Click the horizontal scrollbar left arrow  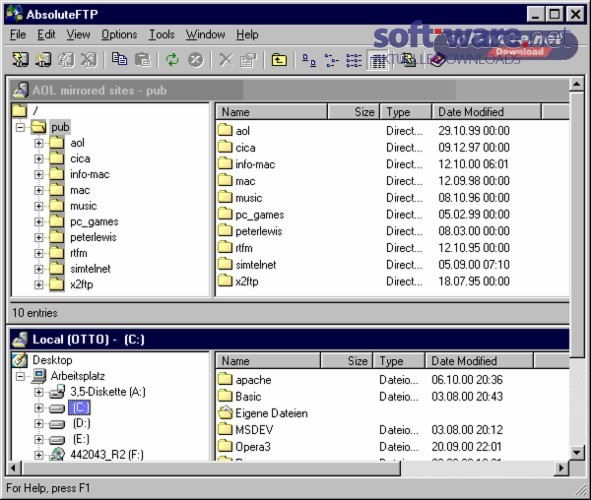pyautogui.click(x=14, y=468)
